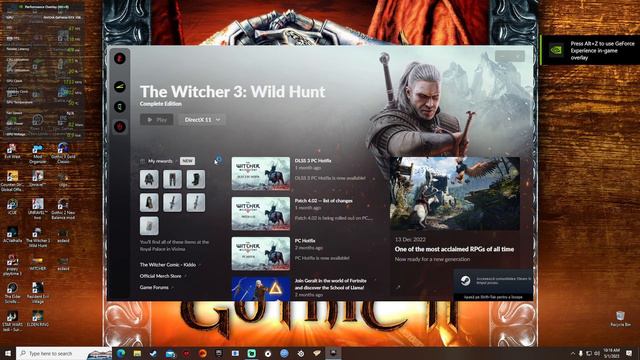This screenshot has height=360, width=640.
Task: Open the Evil West desktop shortcut
Action: 12,151
